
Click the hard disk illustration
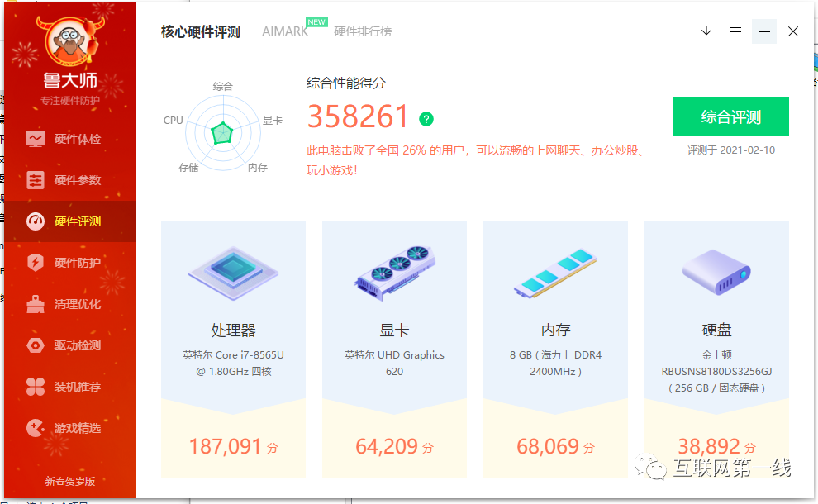(x=716, y=272)
